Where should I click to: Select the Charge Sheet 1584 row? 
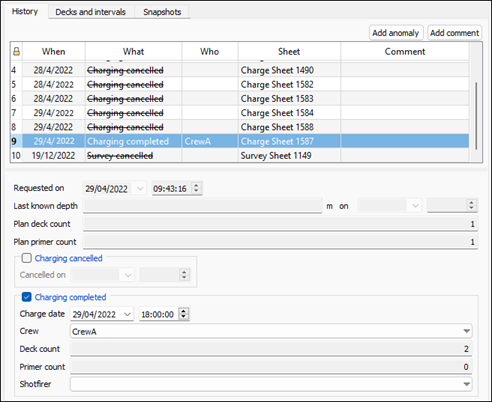click(x=240, y=113)
